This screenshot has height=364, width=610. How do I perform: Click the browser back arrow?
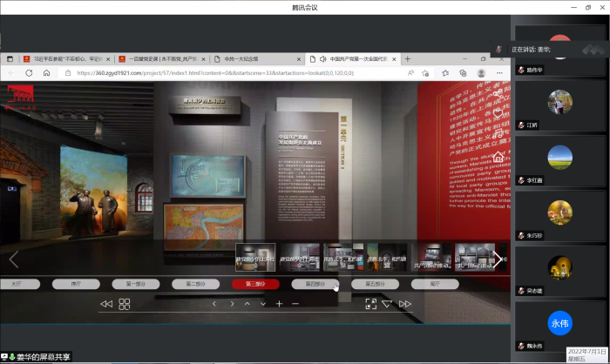click(11, 73)
